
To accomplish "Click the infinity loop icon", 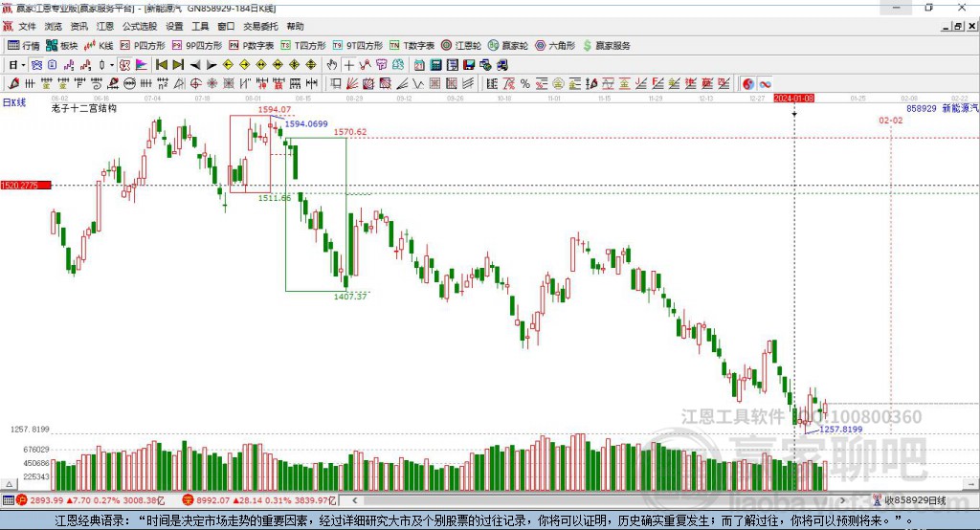I will (765, 84).
